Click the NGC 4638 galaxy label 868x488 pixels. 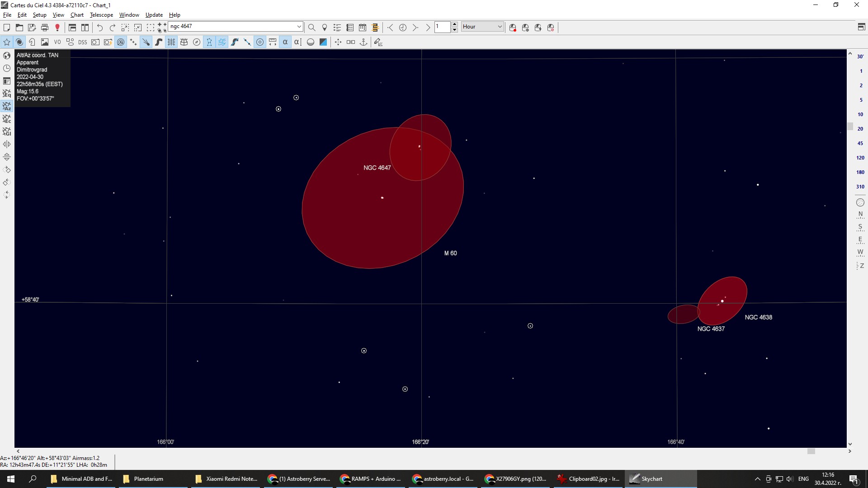click(759, 317)
